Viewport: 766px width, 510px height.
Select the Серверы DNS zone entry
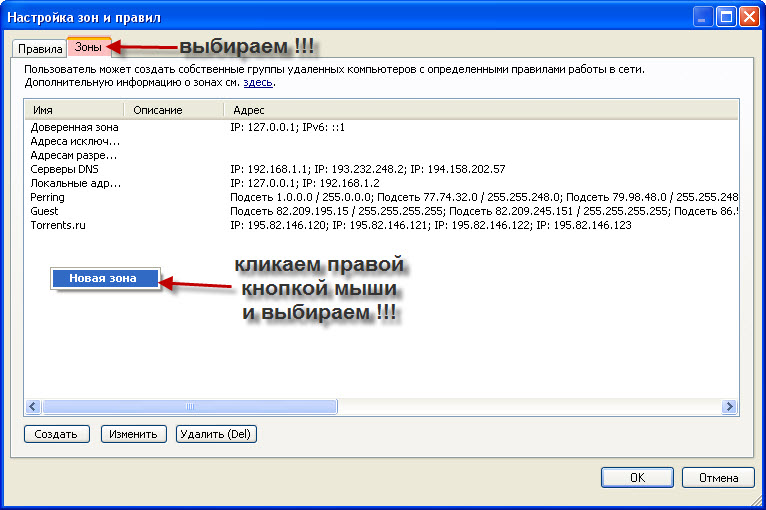tap(67, 170)
